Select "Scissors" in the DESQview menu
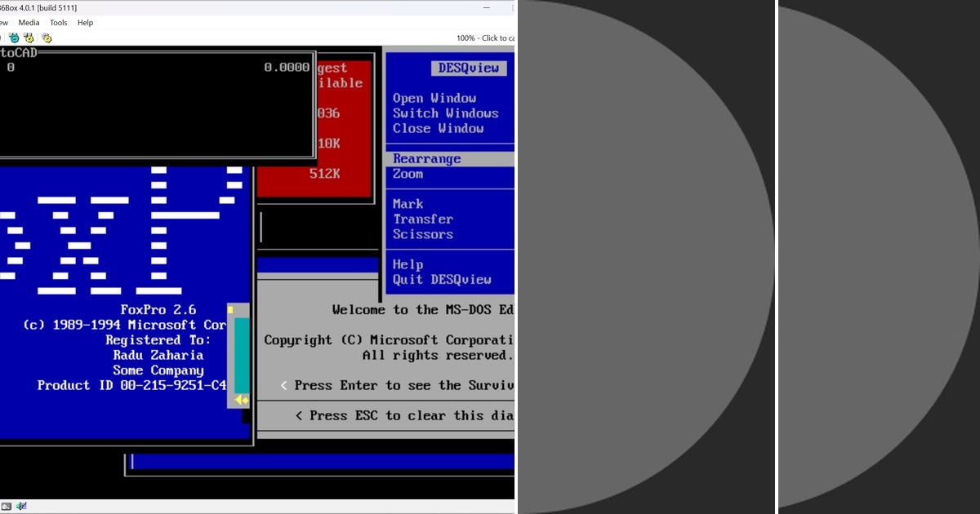This screenshot has height=514, width=980. point(422,234)
